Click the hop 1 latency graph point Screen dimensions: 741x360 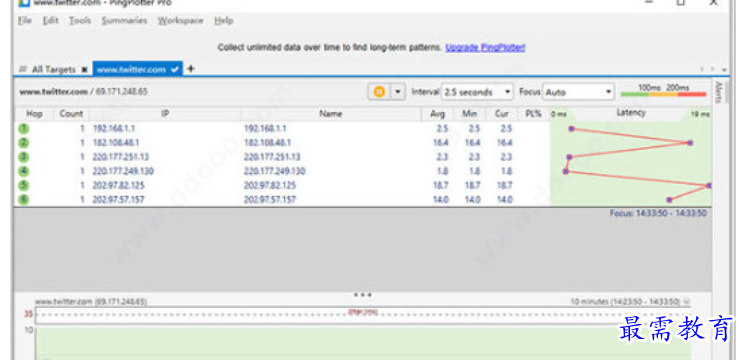[x=571, y=129]
